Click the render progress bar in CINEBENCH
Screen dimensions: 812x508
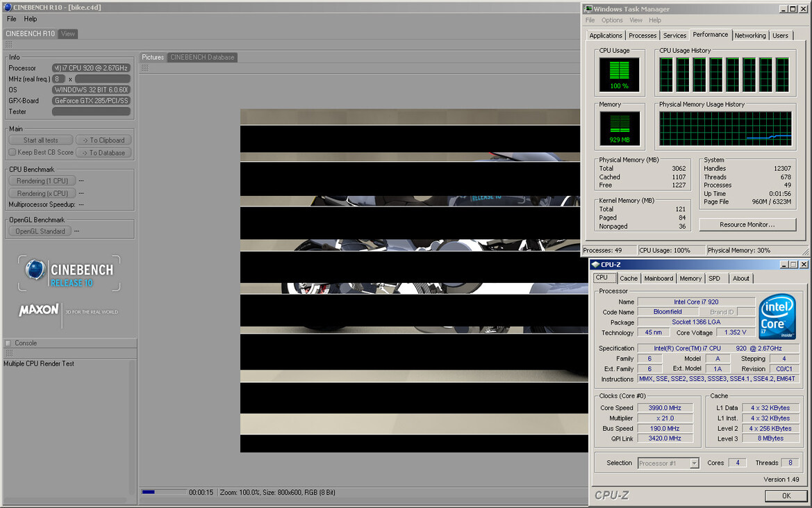(164, 493)
